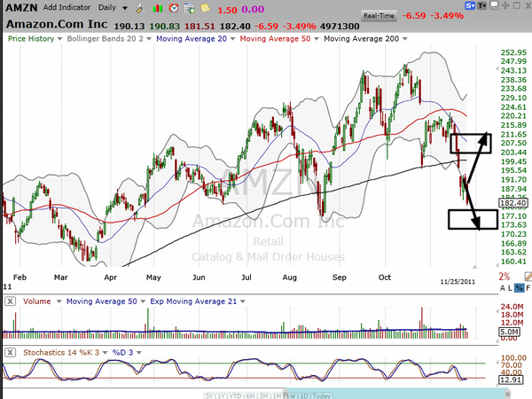Click the high price 190.83
The height and width of the screenshot is (399, 532).
coord(165,26)
